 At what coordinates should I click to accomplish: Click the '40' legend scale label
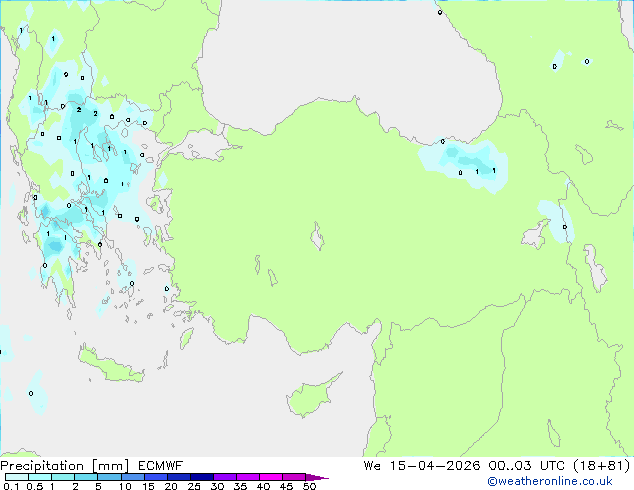tap(263, 486)
